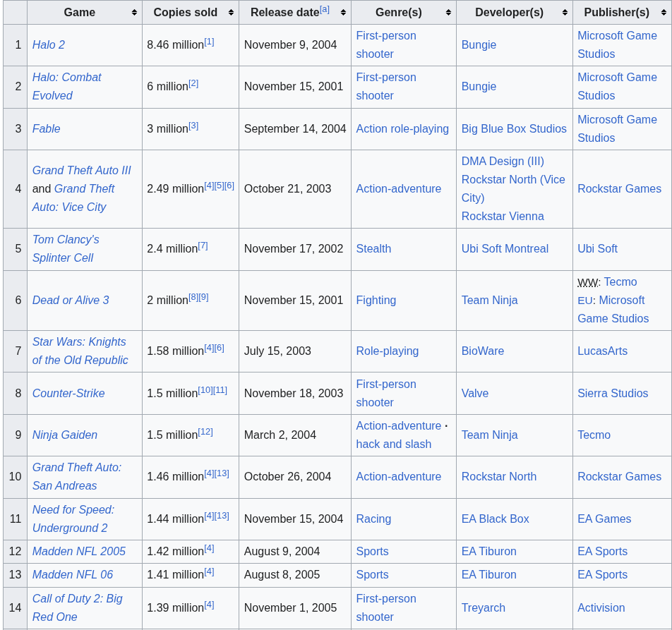Open the Ninja Gaiden game link
672x630 pixels.
(x=65, y=435)
